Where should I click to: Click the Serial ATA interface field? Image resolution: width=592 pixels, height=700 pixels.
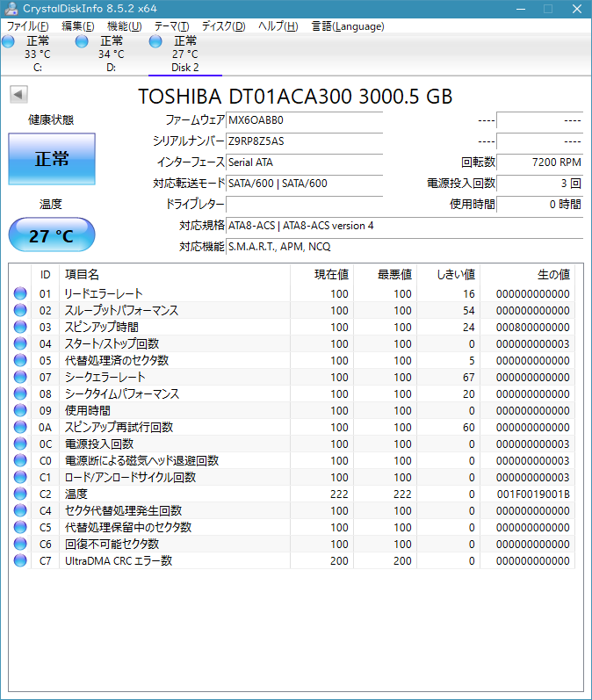tap(305, 162)
